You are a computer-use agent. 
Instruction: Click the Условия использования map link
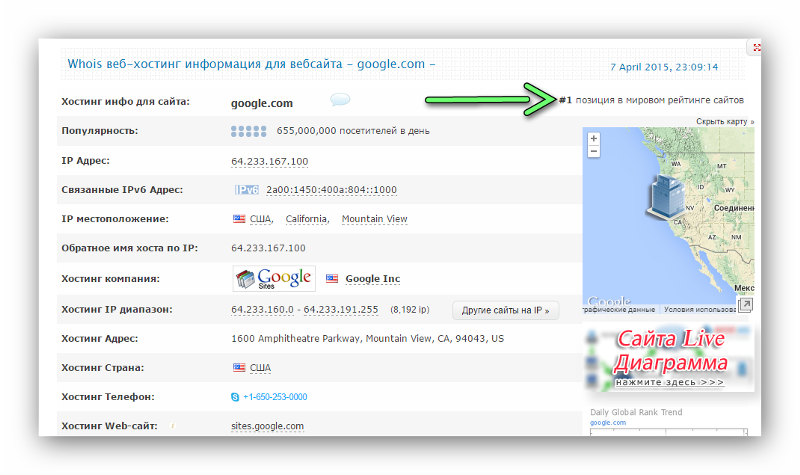pyautogui.click(x=700, y=309)
